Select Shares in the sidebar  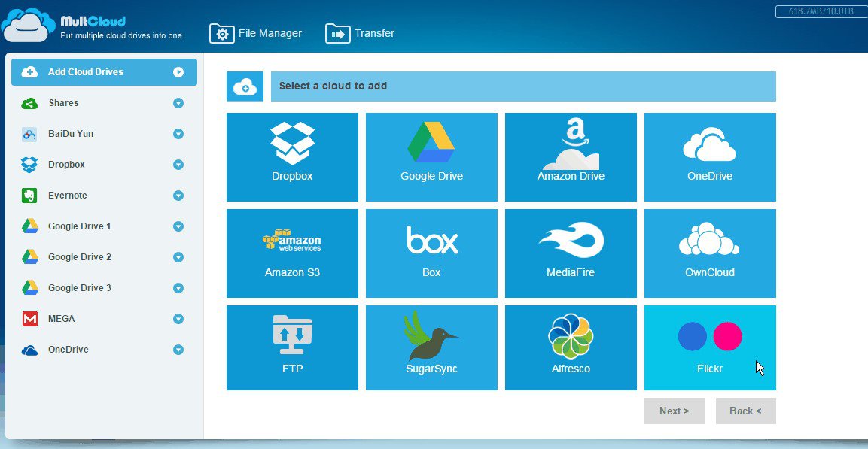104,103
